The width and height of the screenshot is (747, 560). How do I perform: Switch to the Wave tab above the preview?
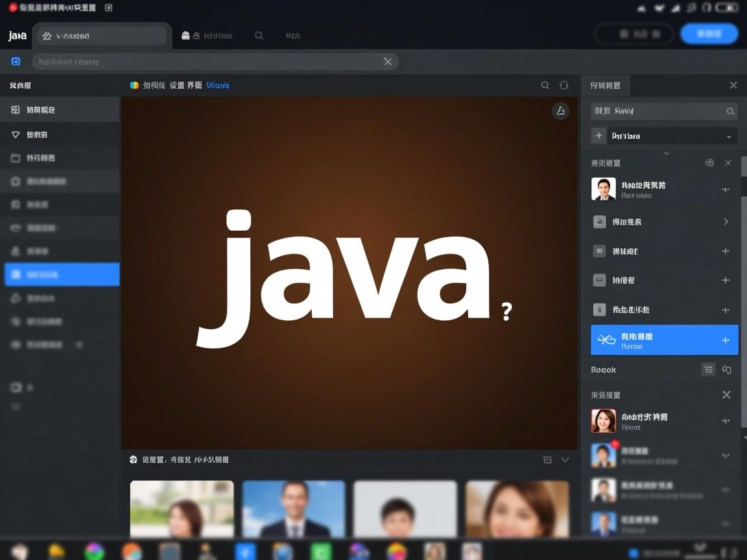pos(218,85)
